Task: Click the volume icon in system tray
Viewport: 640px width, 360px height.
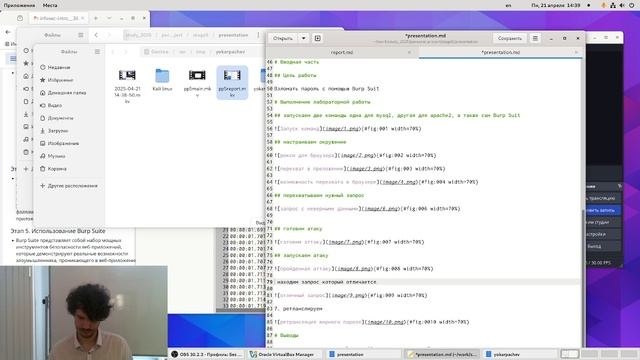Action: pos(622,5)
